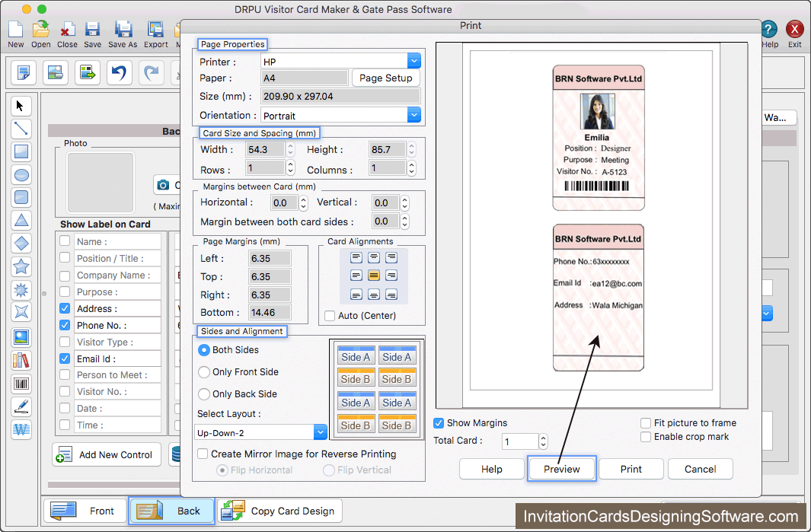The width and height of the screenshot is (811, 532).
Task: Adjust the card Height stepper
Action: pos(411,149)
